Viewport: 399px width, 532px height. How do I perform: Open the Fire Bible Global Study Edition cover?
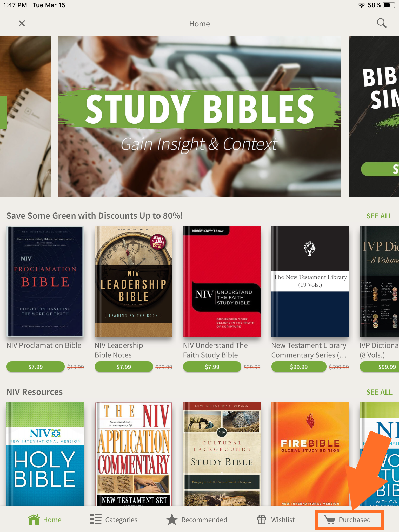310,454
